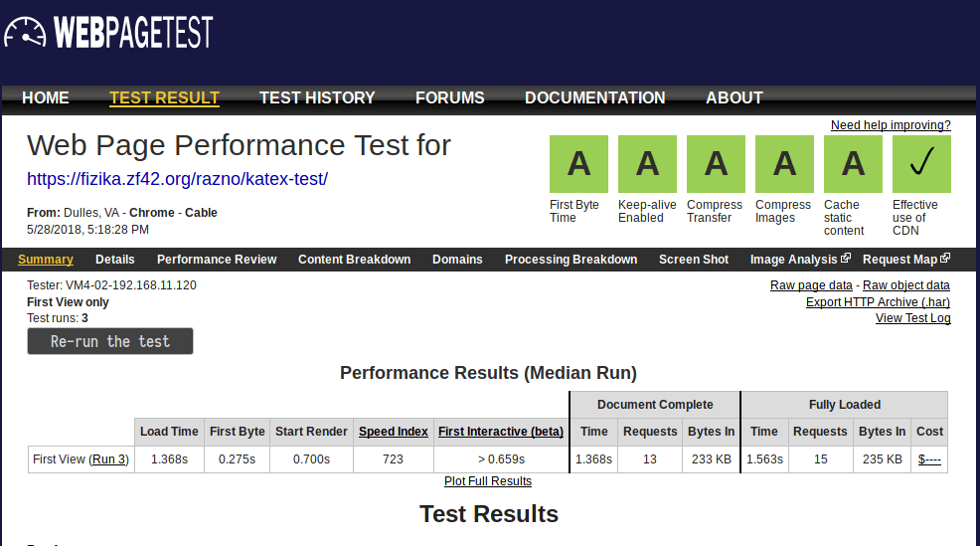The height and width of the screenshot is (546, 980).
Task: Click the Fully Loaded Time value 1.563s
Action: 764,459
